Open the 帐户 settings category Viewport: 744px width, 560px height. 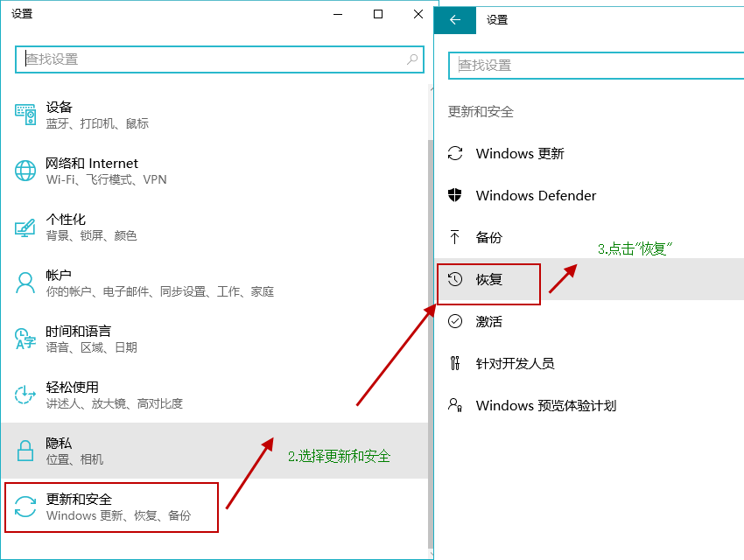214,283
